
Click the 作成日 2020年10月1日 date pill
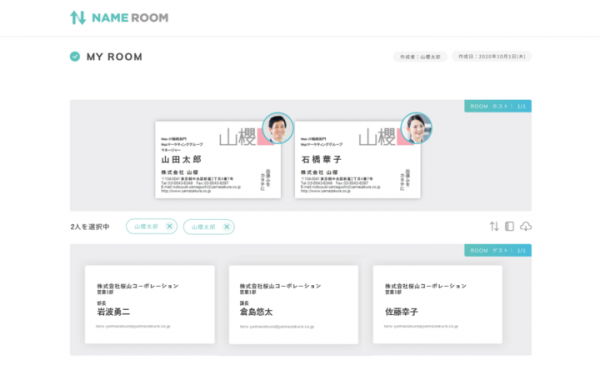(x=492, y=56)
